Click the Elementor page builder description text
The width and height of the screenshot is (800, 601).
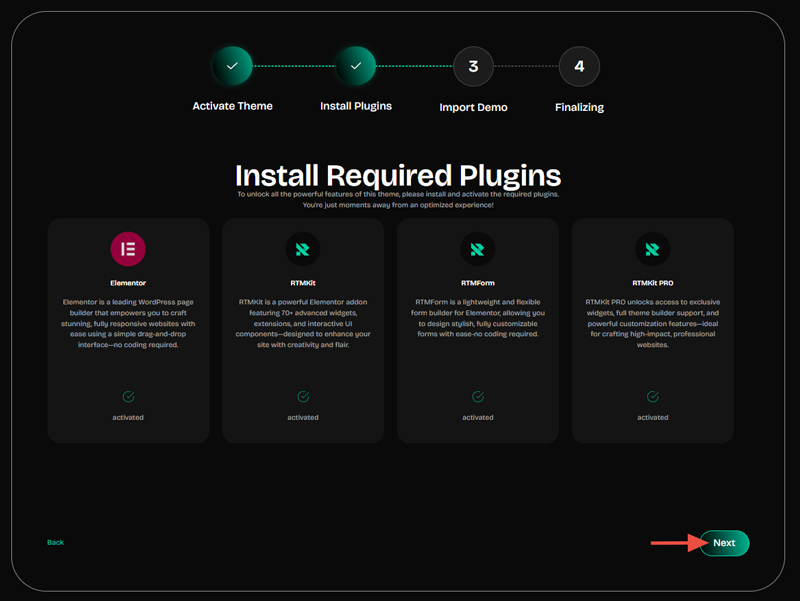point(128,323)
